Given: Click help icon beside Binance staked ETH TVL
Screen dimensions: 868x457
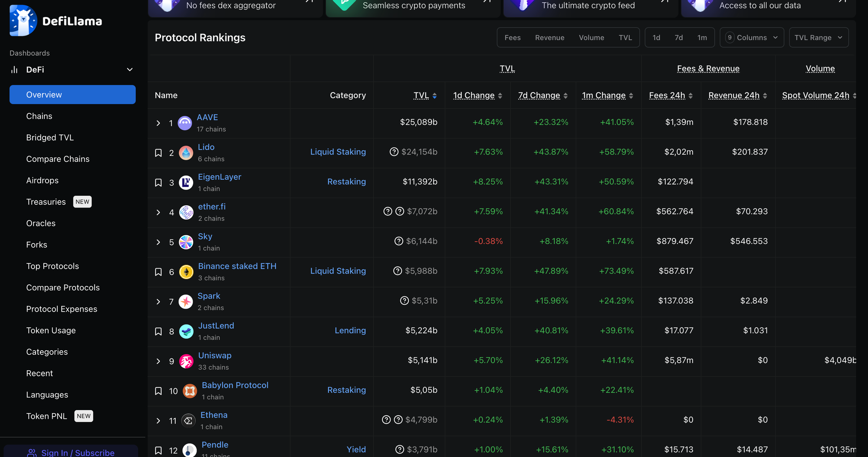Looking at the screenshot, I should 397,271.
